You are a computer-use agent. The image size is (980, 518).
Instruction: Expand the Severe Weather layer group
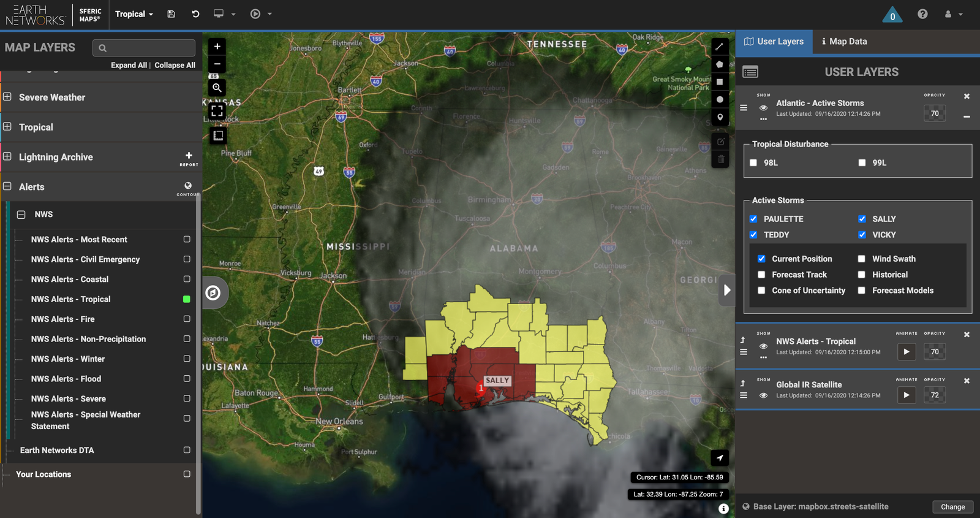click(x=7, y=96)
